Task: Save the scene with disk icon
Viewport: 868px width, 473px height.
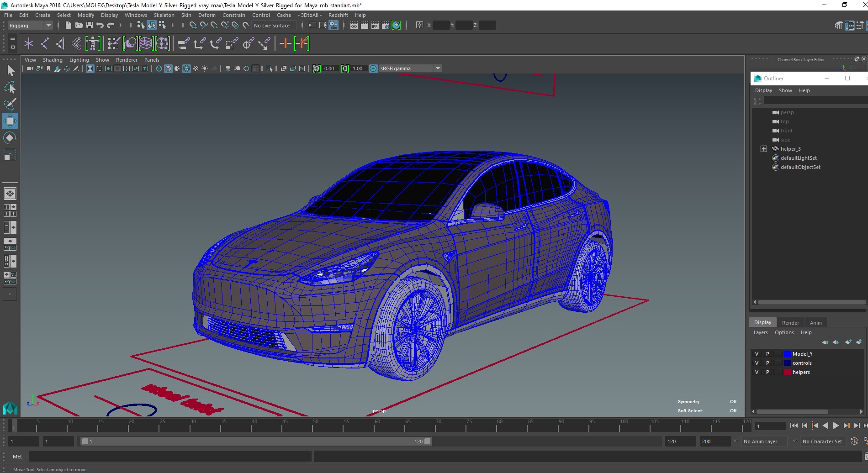Action: (89, 26)
